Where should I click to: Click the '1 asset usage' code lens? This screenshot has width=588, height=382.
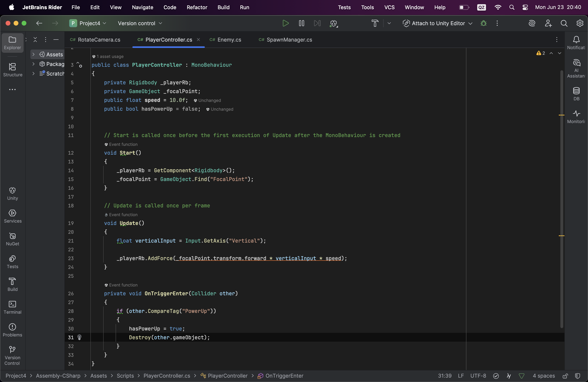(x=108, y=57)
